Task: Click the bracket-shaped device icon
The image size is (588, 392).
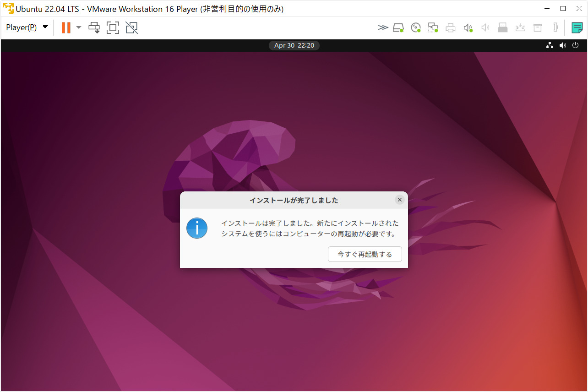Action: pos(555,27)
